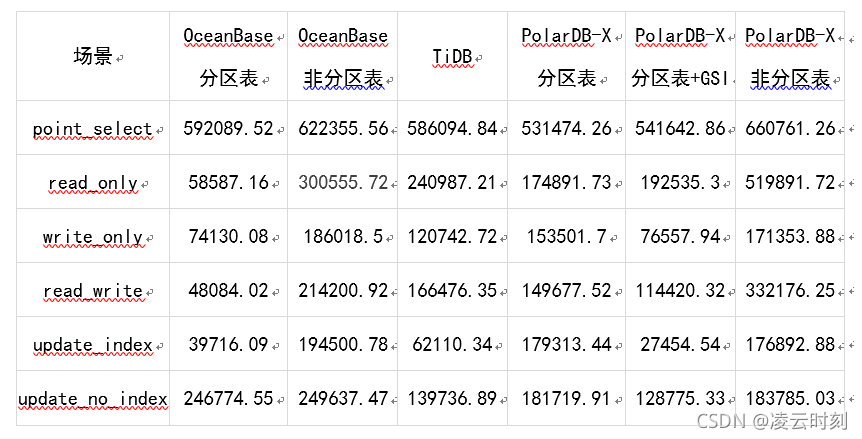Select the value 531474.26

(x=566, y=129)
